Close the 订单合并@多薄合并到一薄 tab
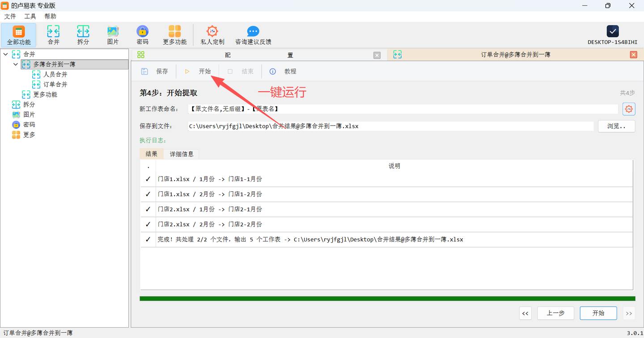This screenshot has height=338, width=644. [x=633, y=55]
